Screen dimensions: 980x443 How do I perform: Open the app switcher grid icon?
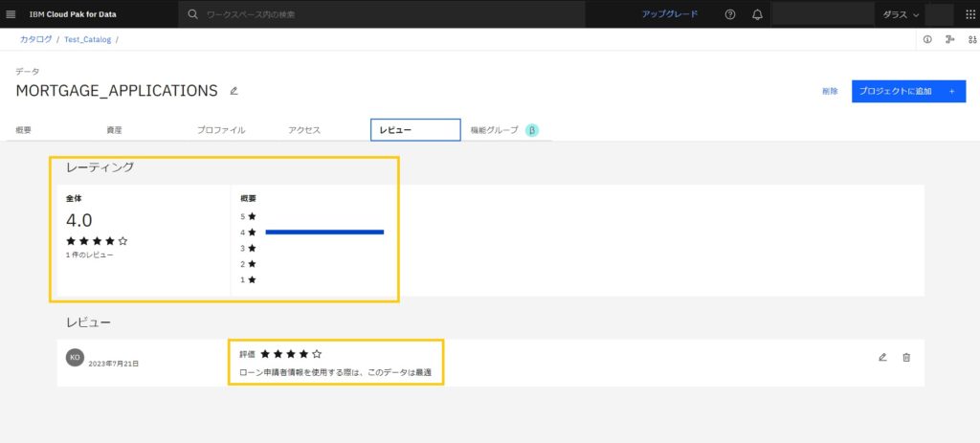click(x=970, y=14)
